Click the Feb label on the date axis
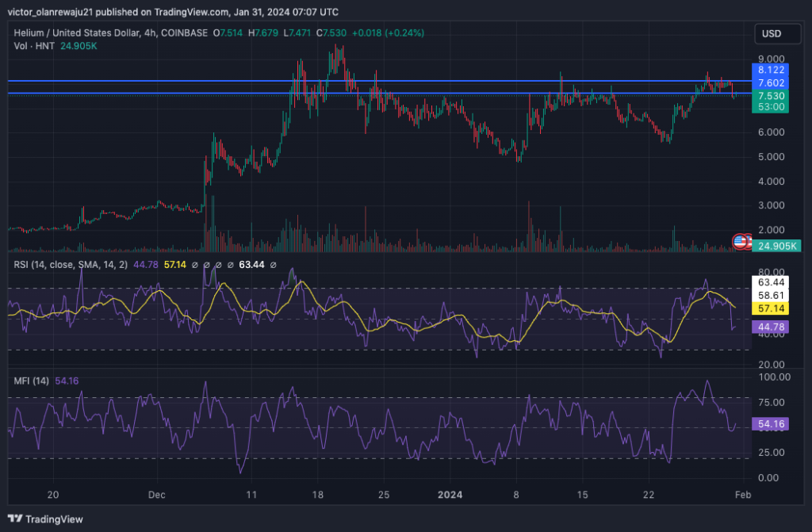 [743, 495]
